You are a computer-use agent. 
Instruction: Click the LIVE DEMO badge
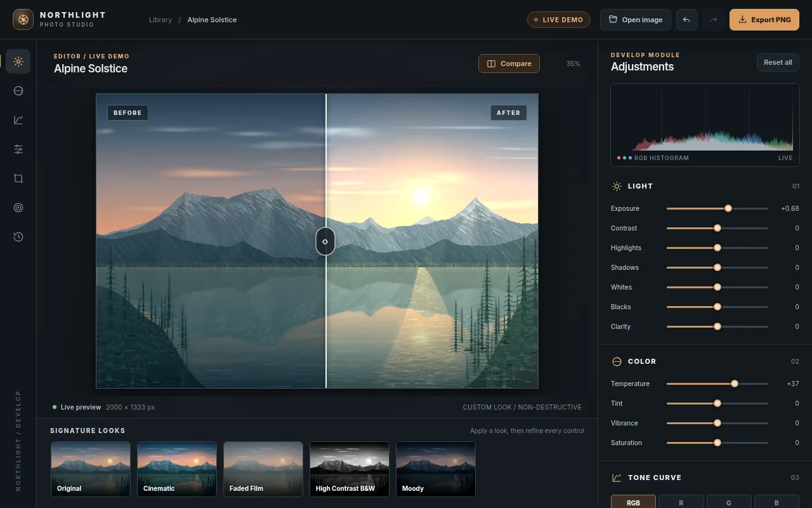click(x=559, y=20)
